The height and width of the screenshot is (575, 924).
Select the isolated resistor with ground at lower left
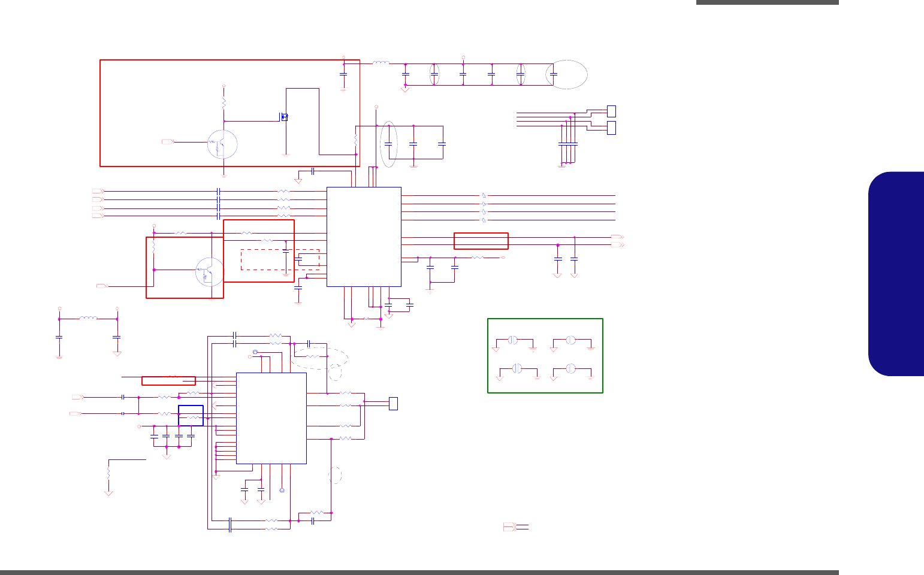point(108,473)
